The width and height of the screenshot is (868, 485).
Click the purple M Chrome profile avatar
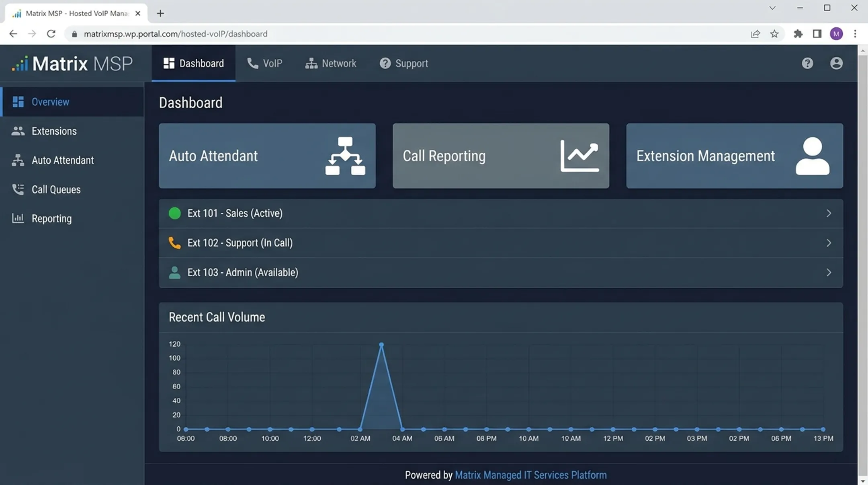[836, 34]
